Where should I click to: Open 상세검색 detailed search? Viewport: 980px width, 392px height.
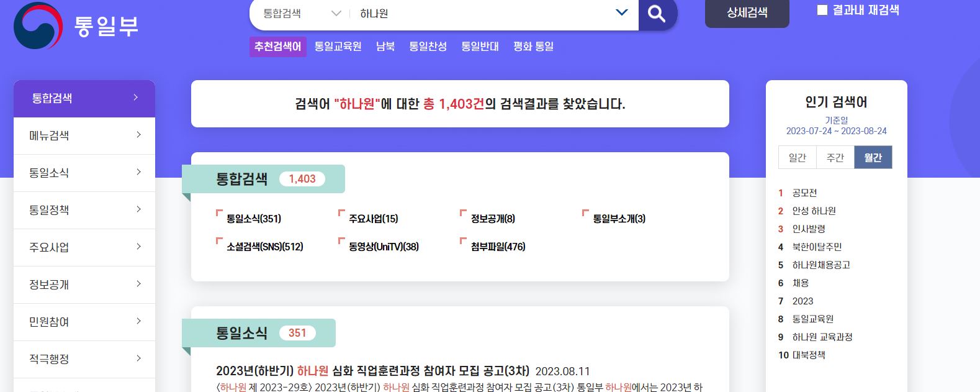pos(747,12)
